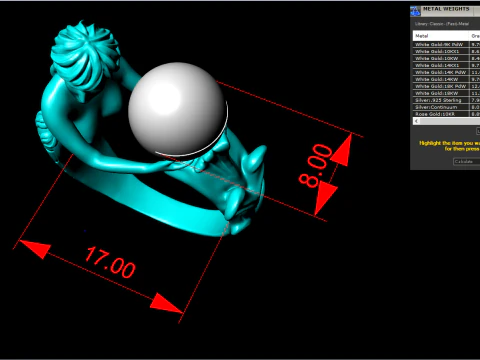Select the White Gold:14KX1 row

pos(446,65)
